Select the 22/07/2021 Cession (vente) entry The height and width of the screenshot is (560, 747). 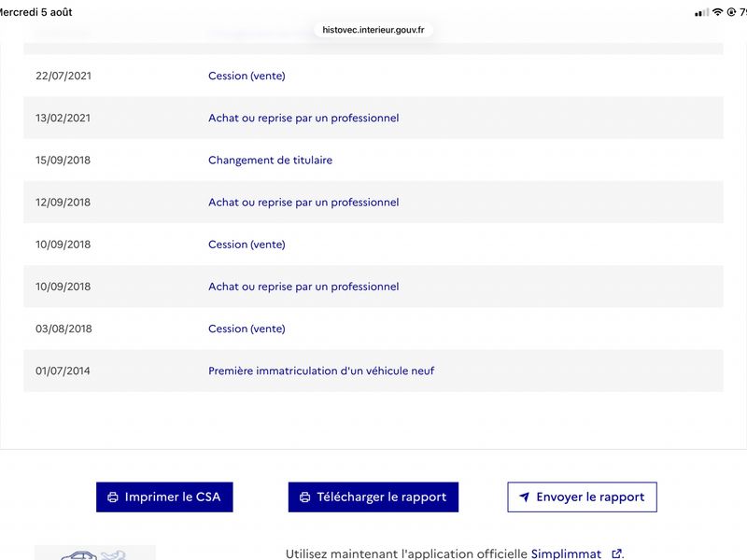pyautogui.click(x=373, y=76)
